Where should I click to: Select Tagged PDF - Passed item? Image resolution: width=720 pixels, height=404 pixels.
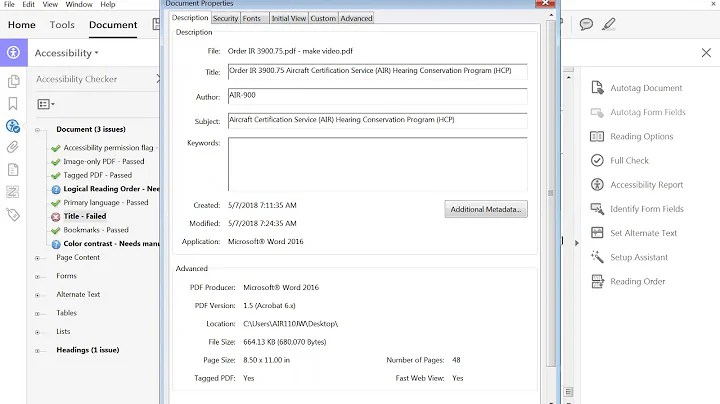(97, 175)
